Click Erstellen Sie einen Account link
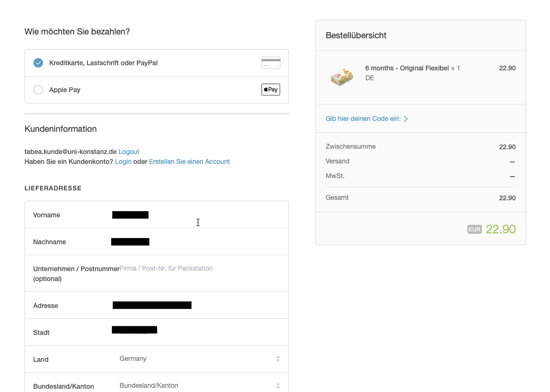 coord(189,162)
